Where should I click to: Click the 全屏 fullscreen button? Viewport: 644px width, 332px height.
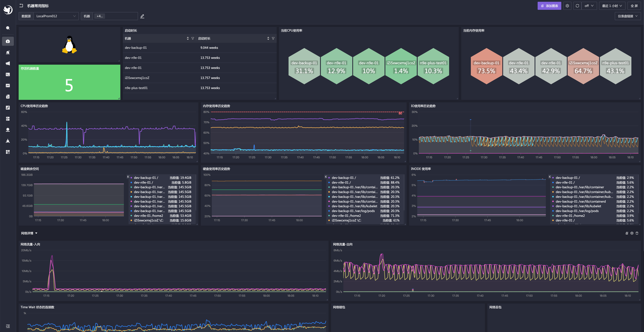pos(634,6)
